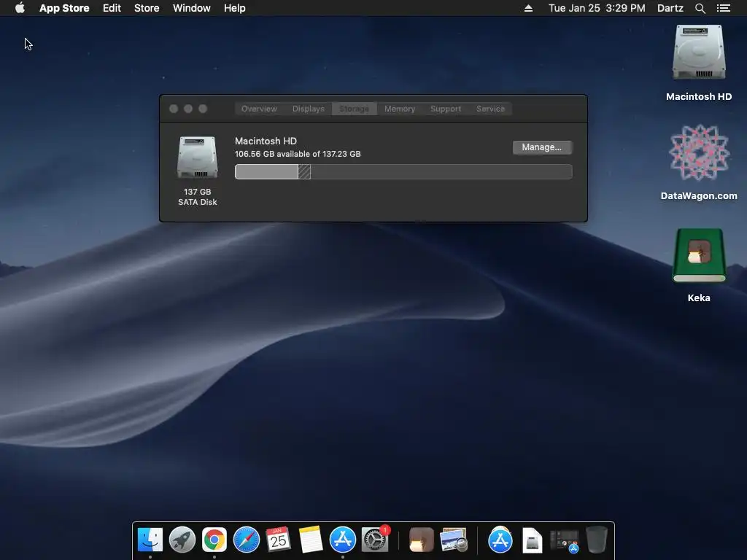Open the Window menu
The height and width of the screenshot is (560, 747).
pyautogui.click(x=192, y=8)
